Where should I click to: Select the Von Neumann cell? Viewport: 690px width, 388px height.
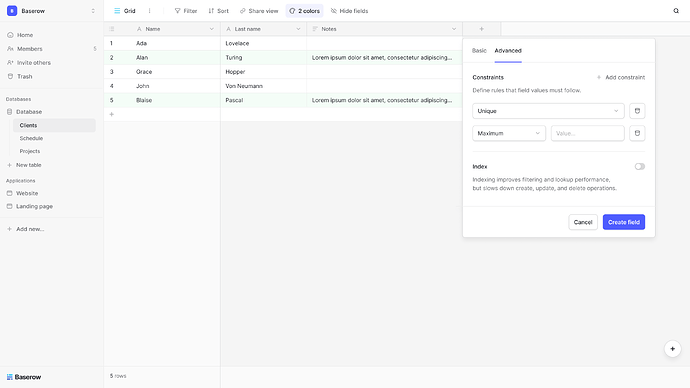263,86
